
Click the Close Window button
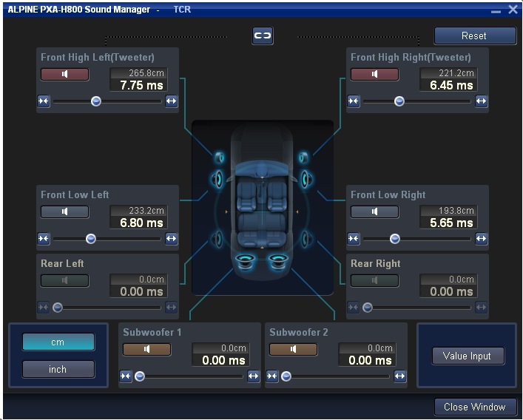pyautogui.click(x=476, y=407)
